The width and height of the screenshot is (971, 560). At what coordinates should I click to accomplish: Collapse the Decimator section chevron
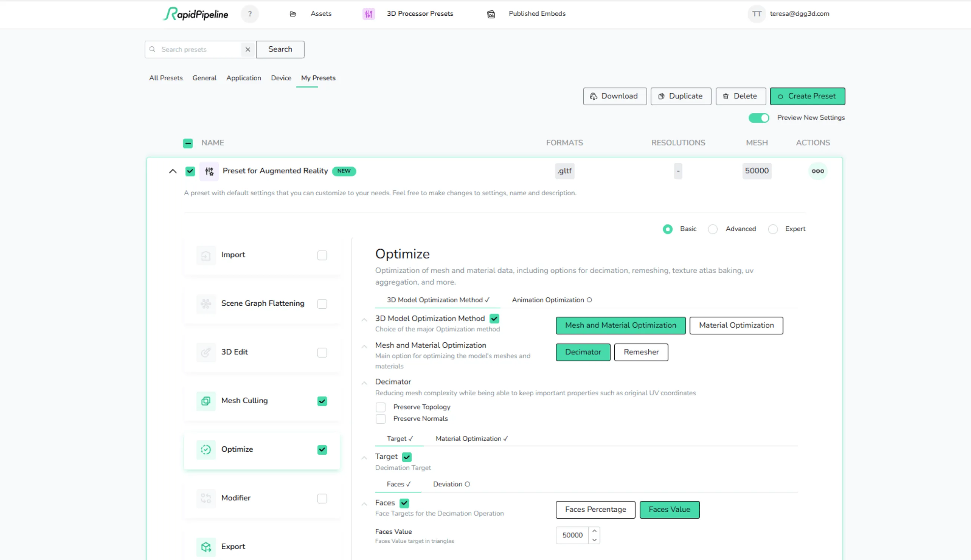click(x=364, y=383)
